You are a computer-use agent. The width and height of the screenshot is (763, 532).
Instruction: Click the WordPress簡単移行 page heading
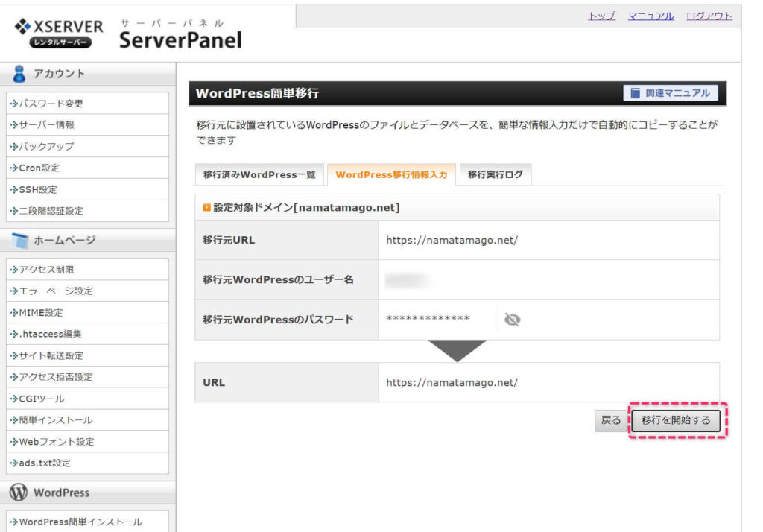tap(257, 93)
